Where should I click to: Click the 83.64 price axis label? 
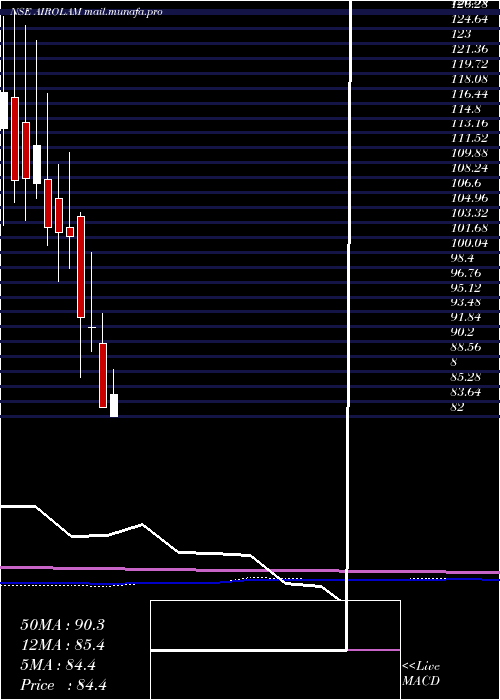pyautogui.click(x=466, y=392)
